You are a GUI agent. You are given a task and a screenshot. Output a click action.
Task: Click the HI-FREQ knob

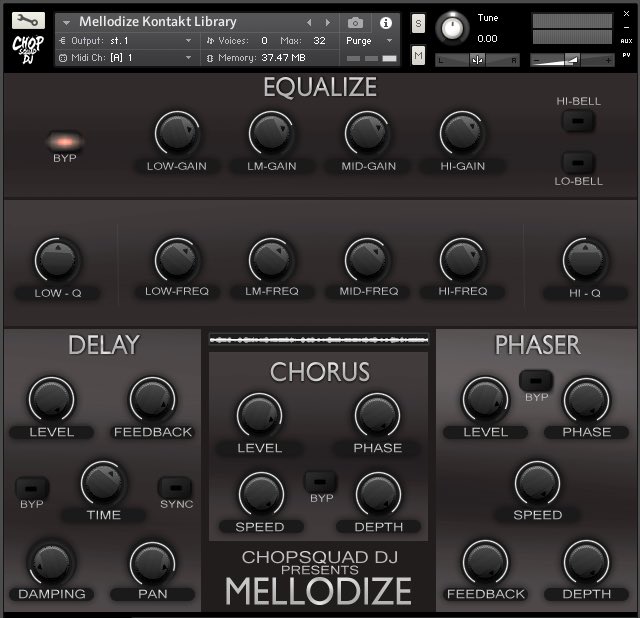click(x=462, y=260)
